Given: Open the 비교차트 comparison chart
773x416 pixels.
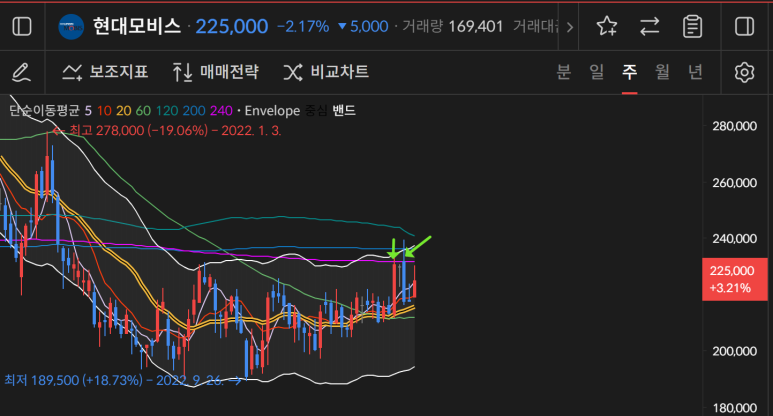Looking at the screenshot, I should (326, 72).
